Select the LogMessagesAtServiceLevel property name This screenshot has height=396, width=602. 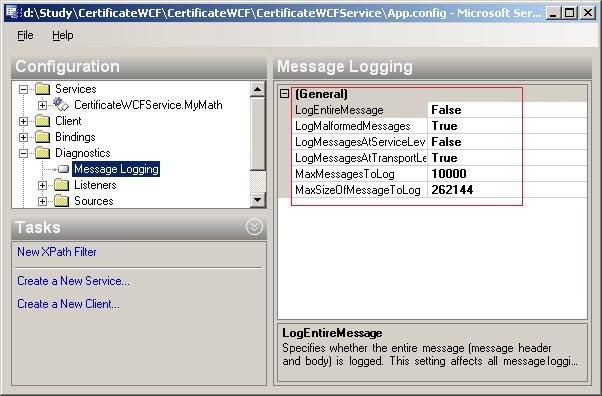tap(360, 142)
